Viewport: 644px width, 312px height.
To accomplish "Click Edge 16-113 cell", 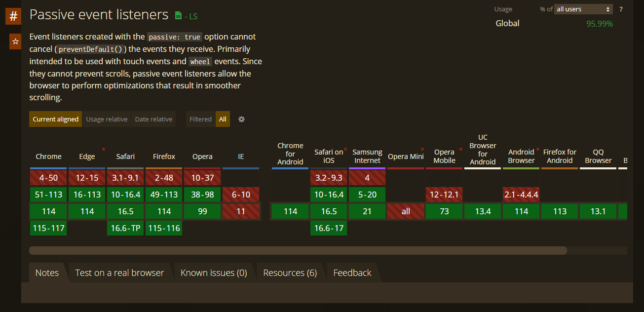I will point(87,195).
